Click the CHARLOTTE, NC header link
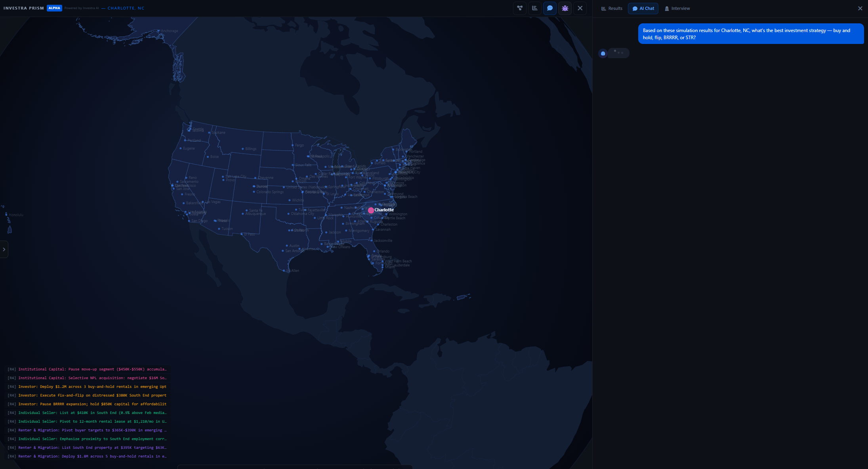The image size is (868, 469). 126,8
